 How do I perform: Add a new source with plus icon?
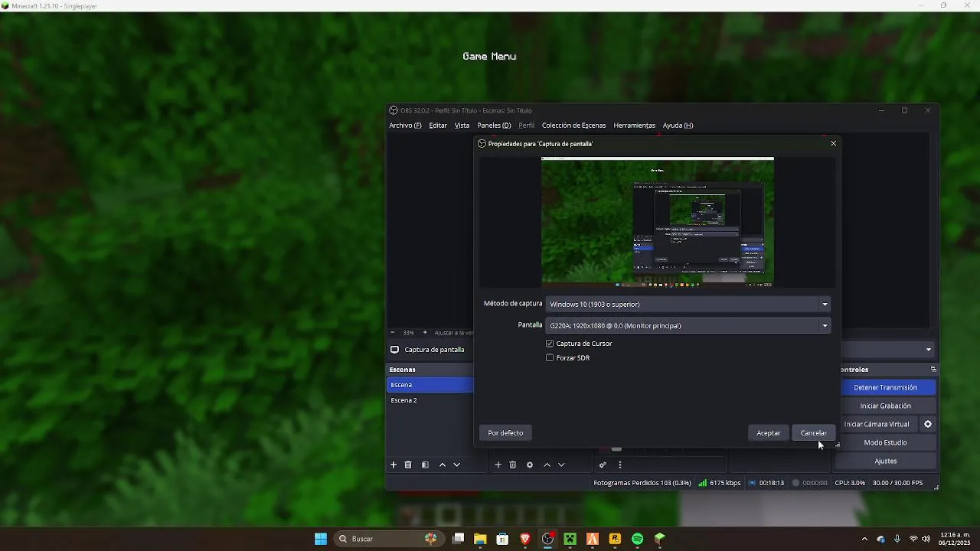(498, 465)
